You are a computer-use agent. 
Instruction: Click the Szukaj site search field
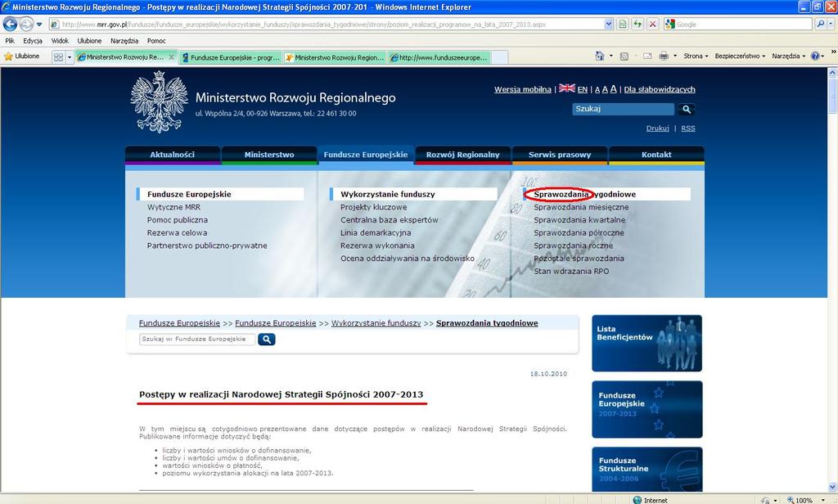[x=623, y=109]
